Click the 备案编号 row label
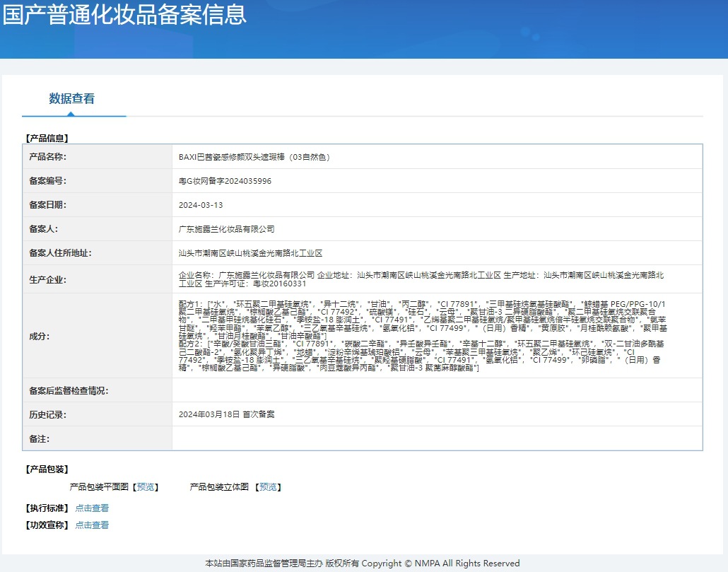 (48, 181)
